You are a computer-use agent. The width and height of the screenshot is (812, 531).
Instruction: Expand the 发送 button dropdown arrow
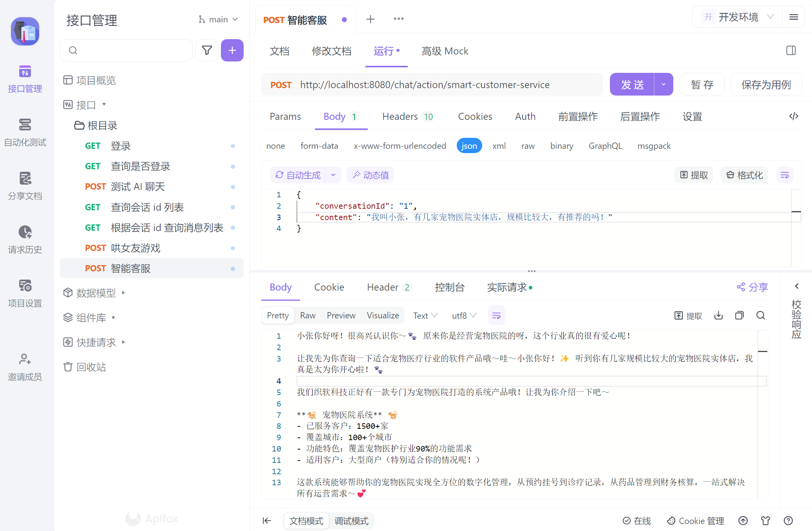664,85
